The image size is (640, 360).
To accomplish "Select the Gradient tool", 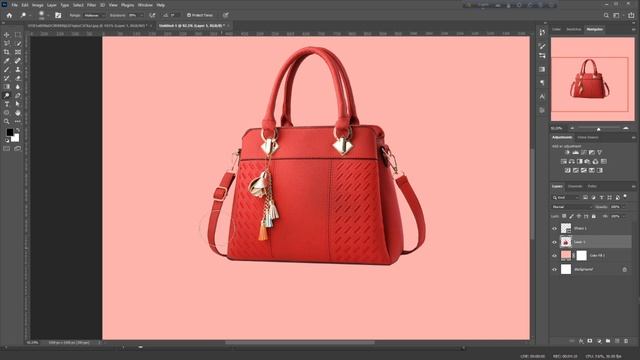I will point(7,87).
